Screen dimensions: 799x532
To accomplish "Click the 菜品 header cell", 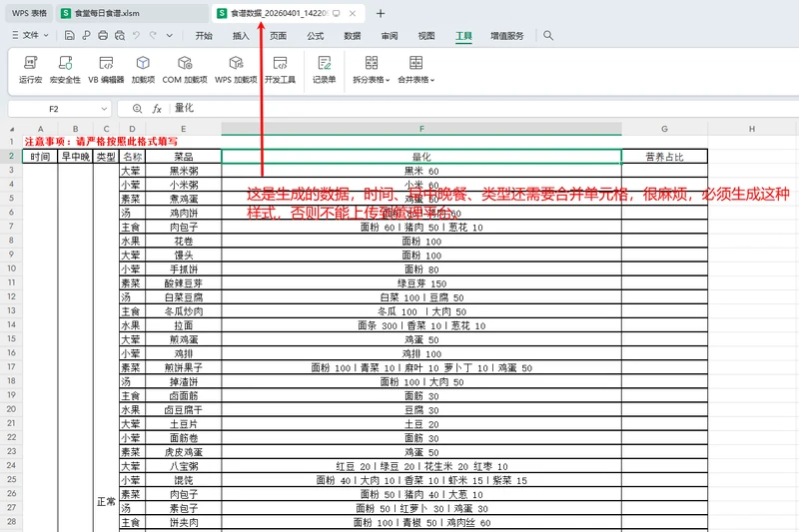I will 184,157.
